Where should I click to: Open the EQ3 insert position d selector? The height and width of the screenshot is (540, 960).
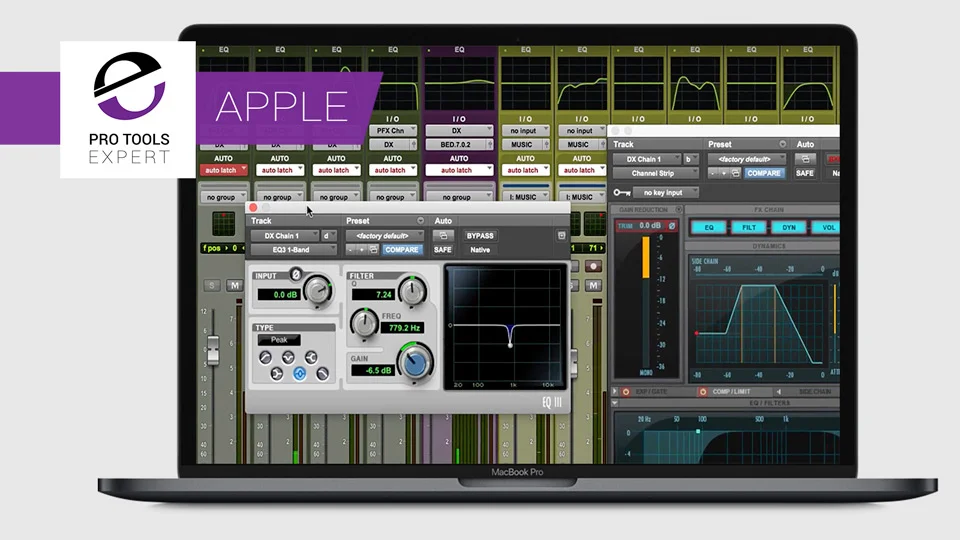(x=329, y=236)
